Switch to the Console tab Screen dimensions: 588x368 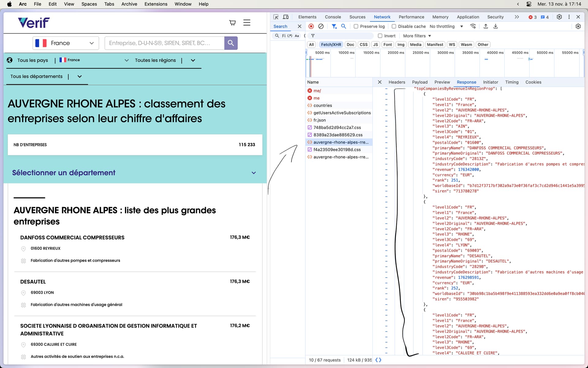click(333, 17)
